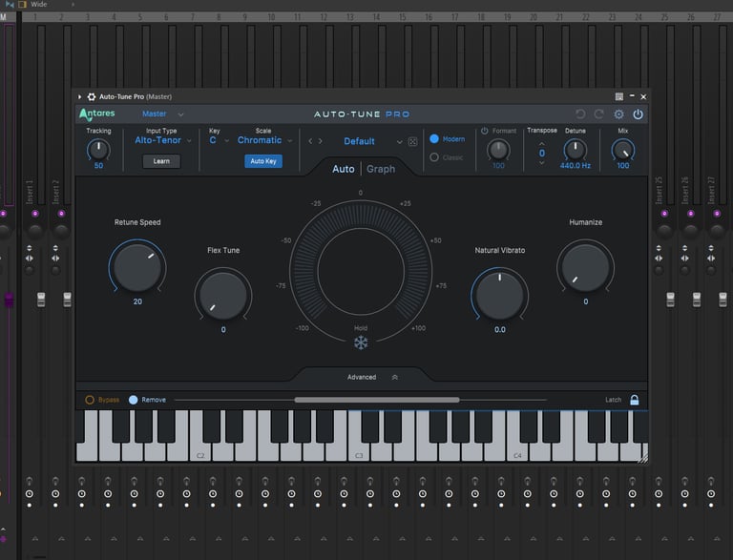The height and width of the screenshot is (560, 733).
Task: Click the Mix knob
Action: 623,150
